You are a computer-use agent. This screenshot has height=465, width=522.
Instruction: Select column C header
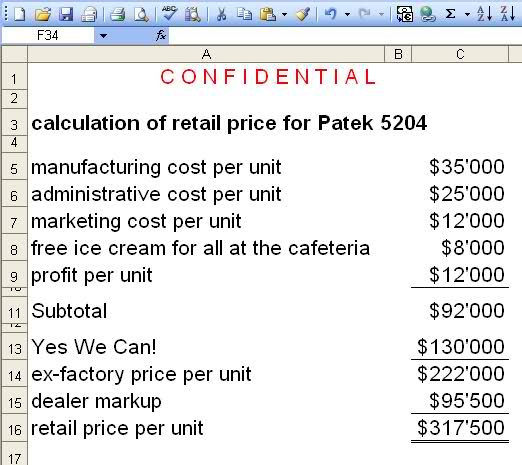(x=460, y=54)
